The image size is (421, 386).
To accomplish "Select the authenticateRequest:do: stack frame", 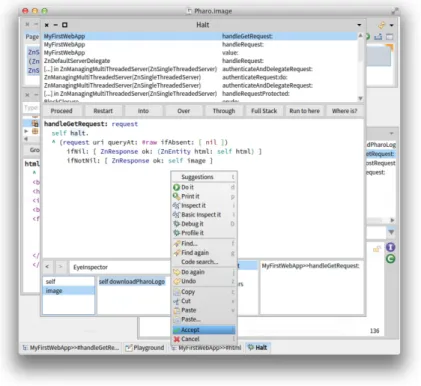I will click(200, 77).
